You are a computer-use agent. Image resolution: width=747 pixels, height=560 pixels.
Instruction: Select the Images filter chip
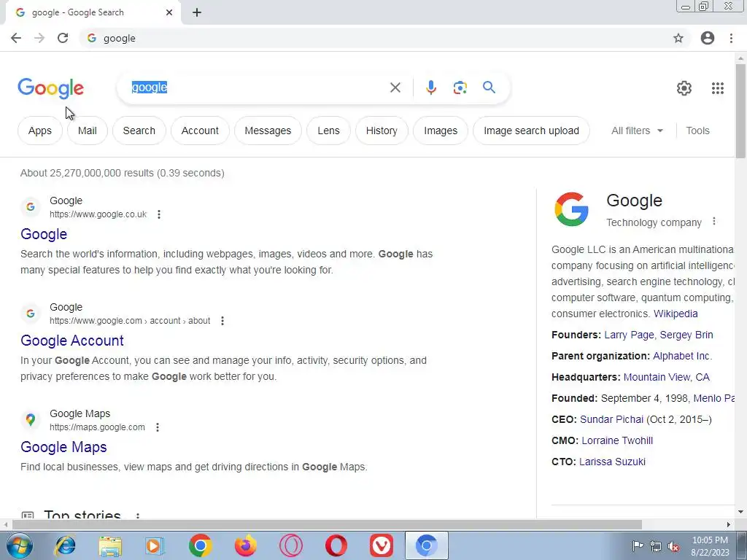[x=441, y=131]
